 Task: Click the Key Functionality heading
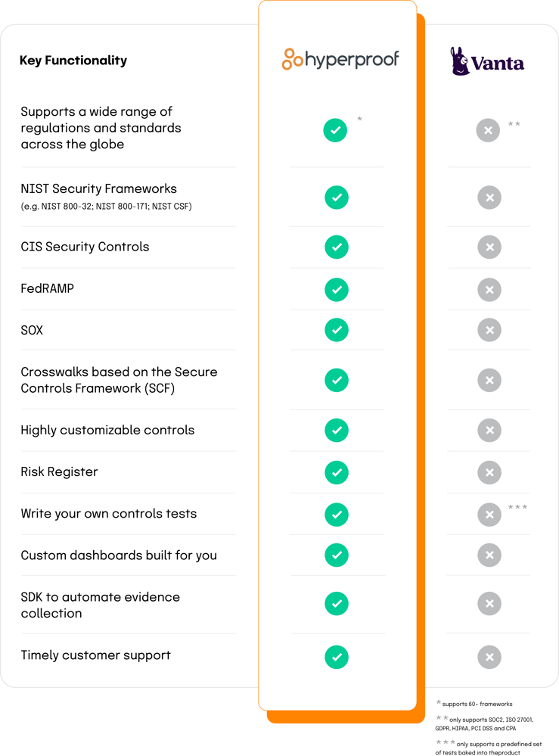coord(73,61)
